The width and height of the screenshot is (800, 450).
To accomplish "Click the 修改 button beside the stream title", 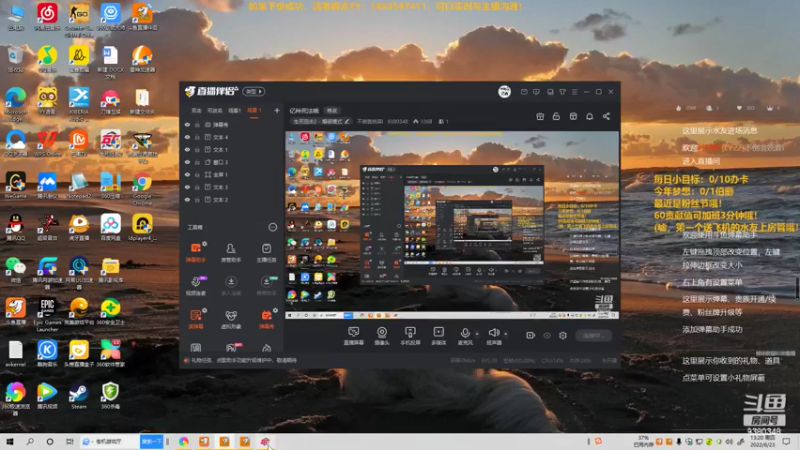I will coord(332,111).
